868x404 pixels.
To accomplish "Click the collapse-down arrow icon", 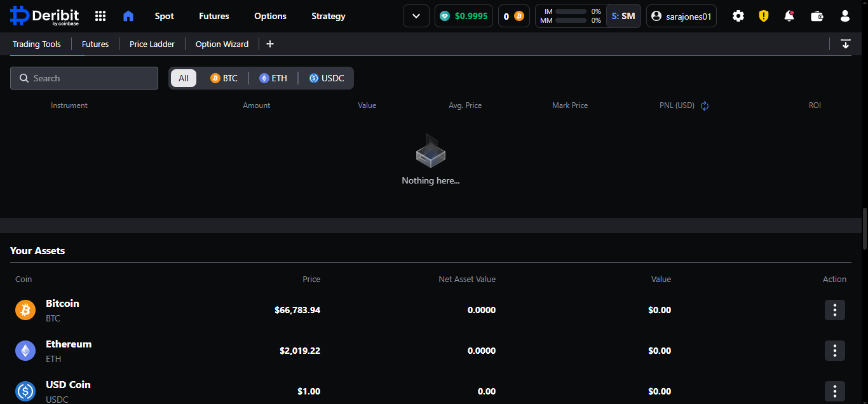I will tap(846, 44).
